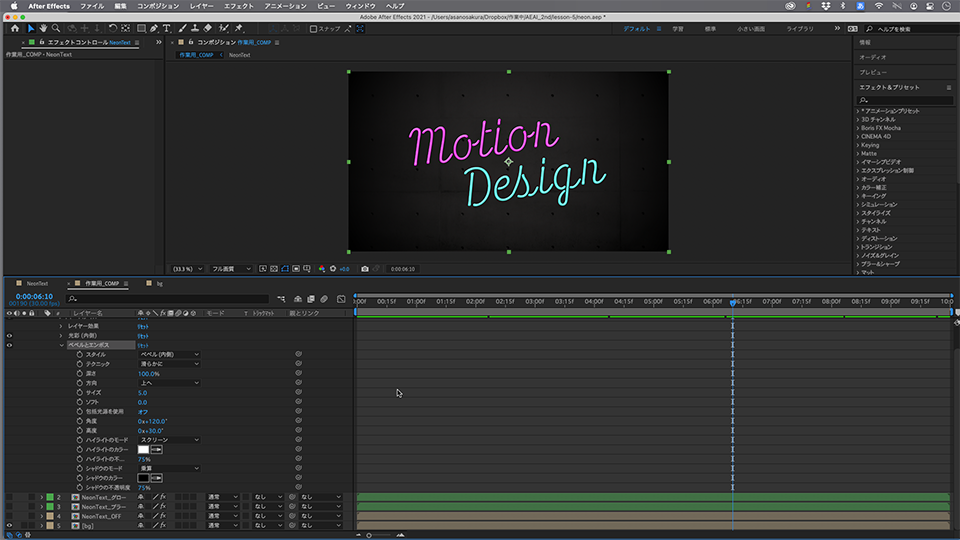The image size is (960, 540).
Task: Click the eyedropper beside シャドウのカラー
Action: tap(157, 478)
